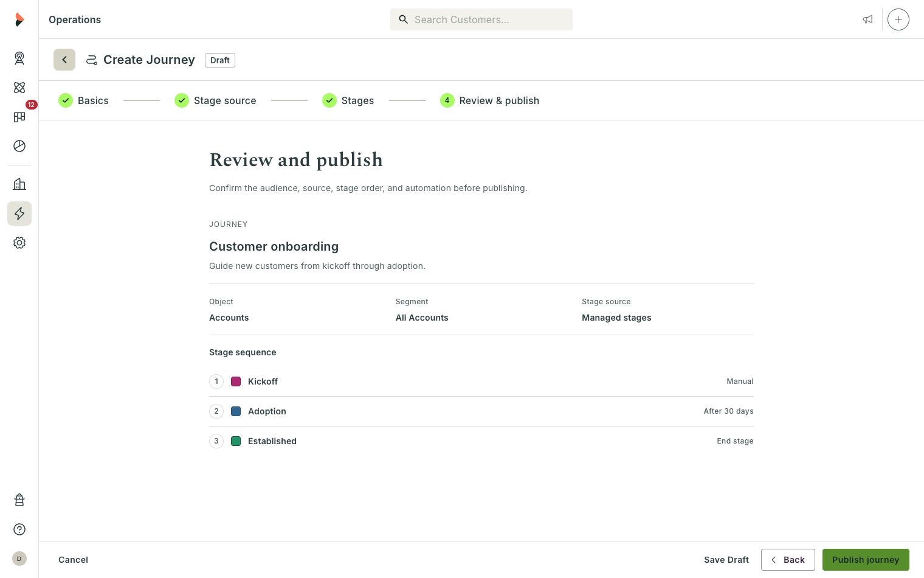The image size is (924, 578).
Task: Select the Review & publish step
Action: [x=489, y=100]
